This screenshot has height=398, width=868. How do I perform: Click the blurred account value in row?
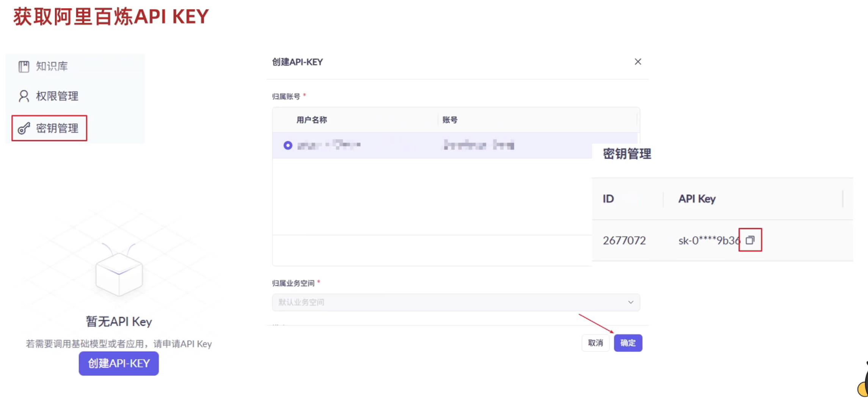(x=479, y=145)
